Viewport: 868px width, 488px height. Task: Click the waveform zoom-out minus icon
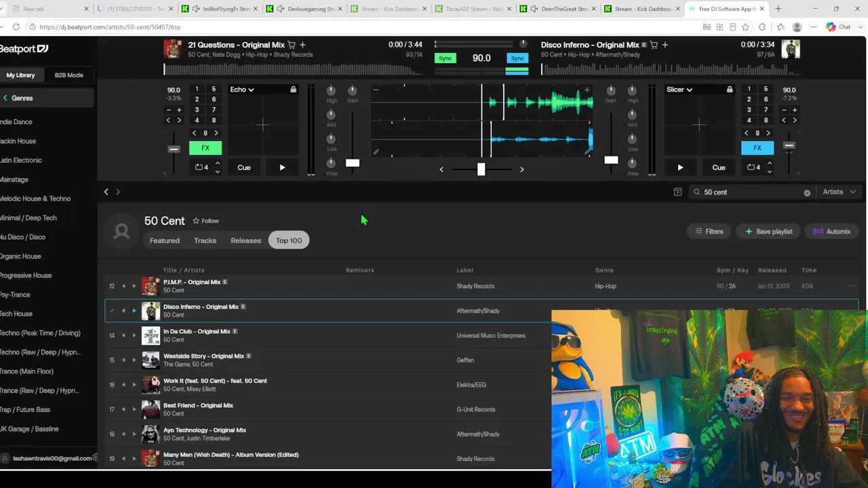(376, 89)
